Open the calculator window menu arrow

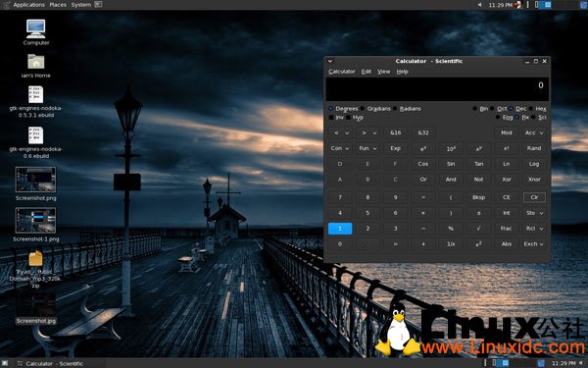330,61
